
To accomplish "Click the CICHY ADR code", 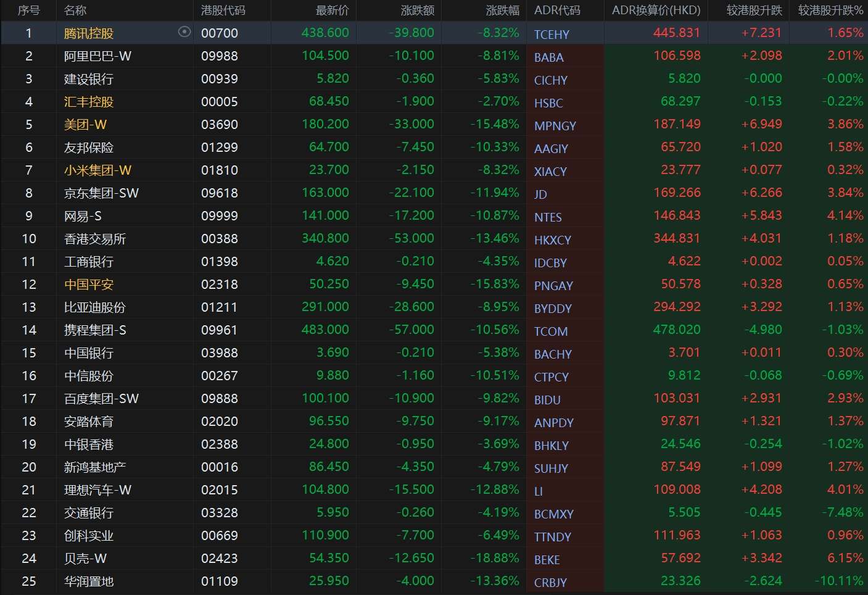I will coord(551,80).
